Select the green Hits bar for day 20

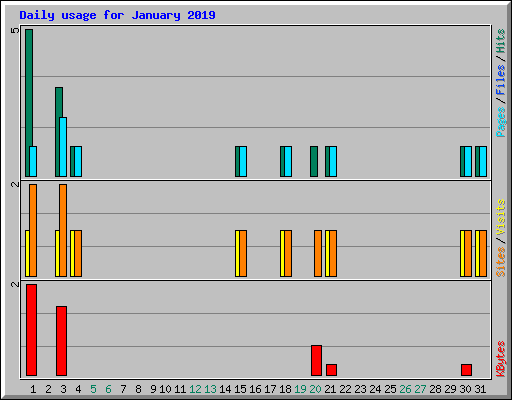[314, 161]
